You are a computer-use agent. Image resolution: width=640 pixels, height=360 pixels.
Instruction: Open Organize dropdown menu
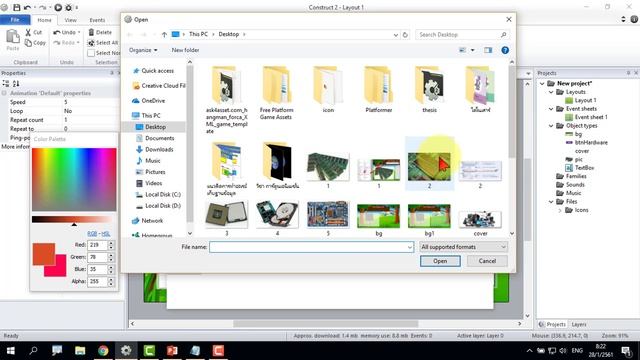click(143, 50)
